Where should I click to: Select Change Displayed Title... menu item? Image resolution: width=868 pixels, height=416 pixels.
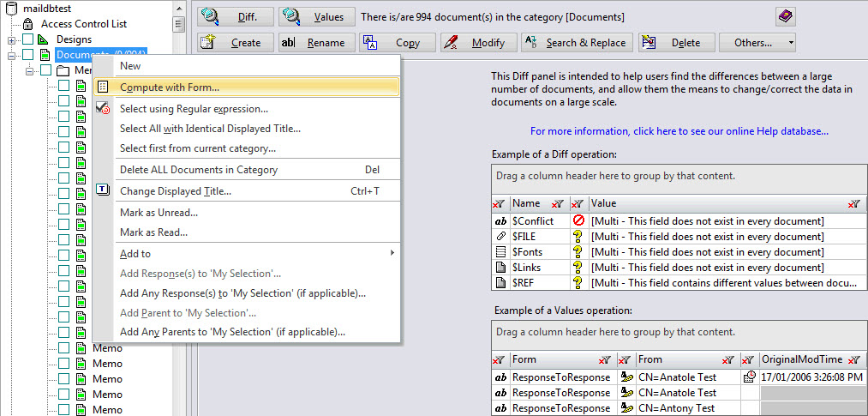(176, 191)
